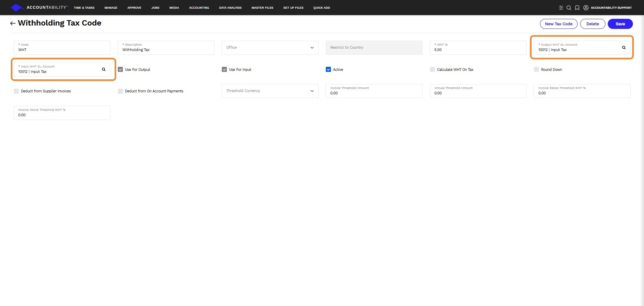The image size is (644, 306).
Task: Tick the Round Down checkbox
Action: [x=536, y=70]
